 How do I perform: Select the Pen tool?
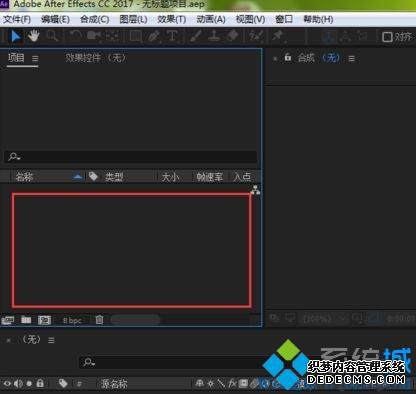point(153,36)
